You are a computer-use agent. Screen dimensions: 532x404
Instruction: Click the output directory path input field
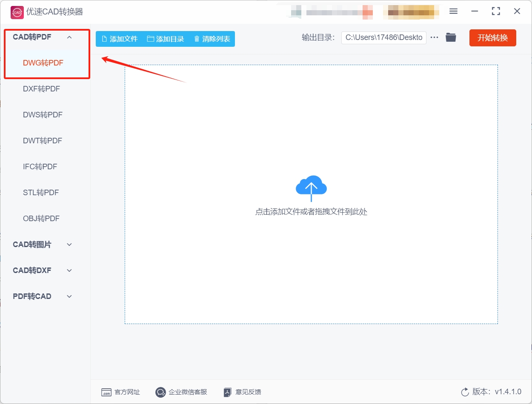pos(383,37)
